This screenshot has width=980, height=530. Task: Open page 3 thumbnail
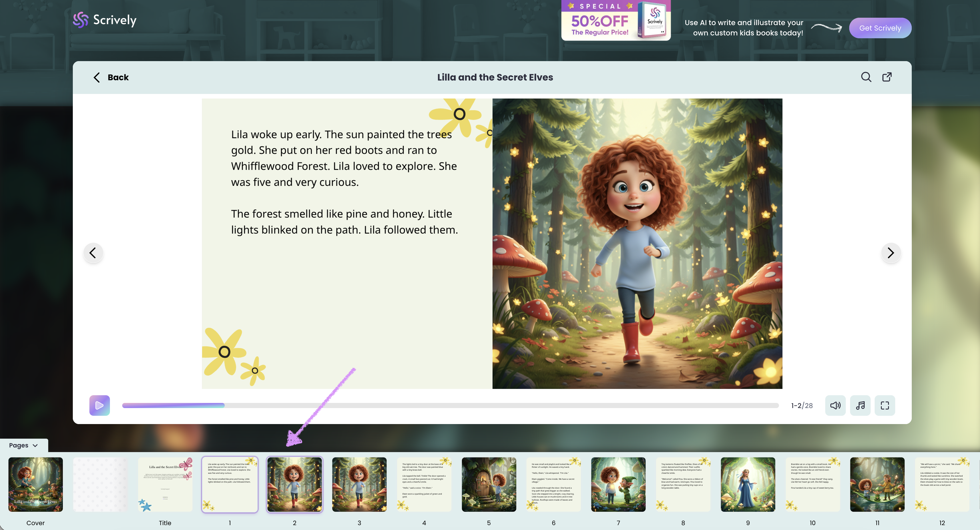pos(359,484)
